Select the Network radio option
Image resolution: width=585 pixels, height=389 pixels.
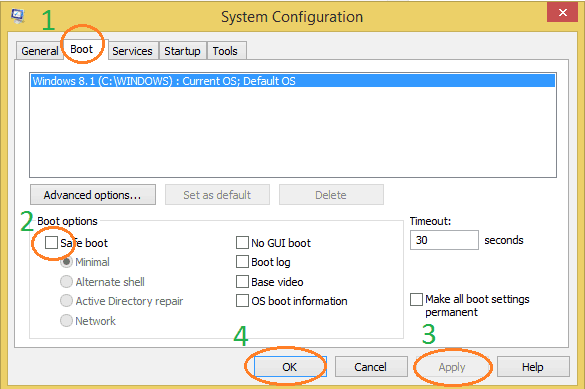66,320
